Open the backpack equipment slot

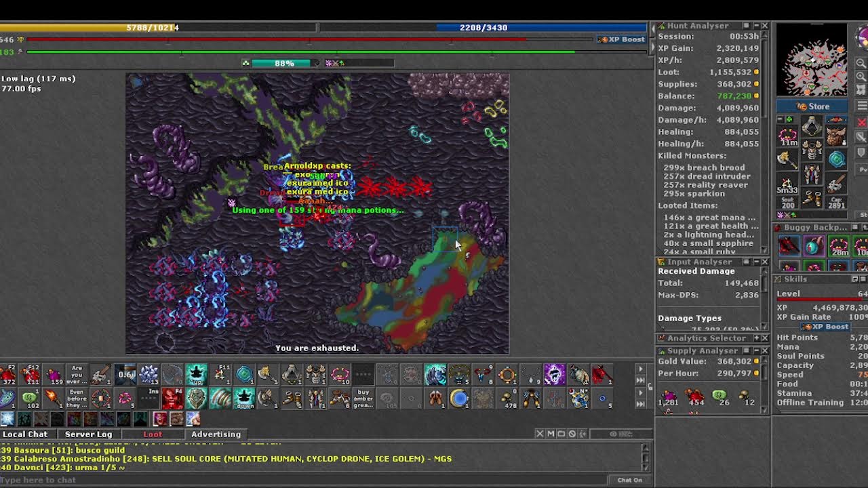click(x=837, y=136)
